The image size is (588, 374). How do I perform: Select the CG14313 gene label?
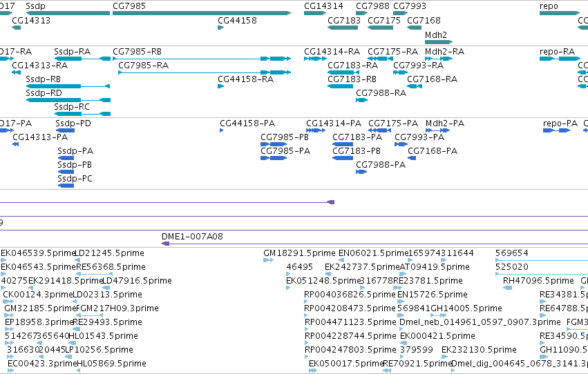coord(31,20)
